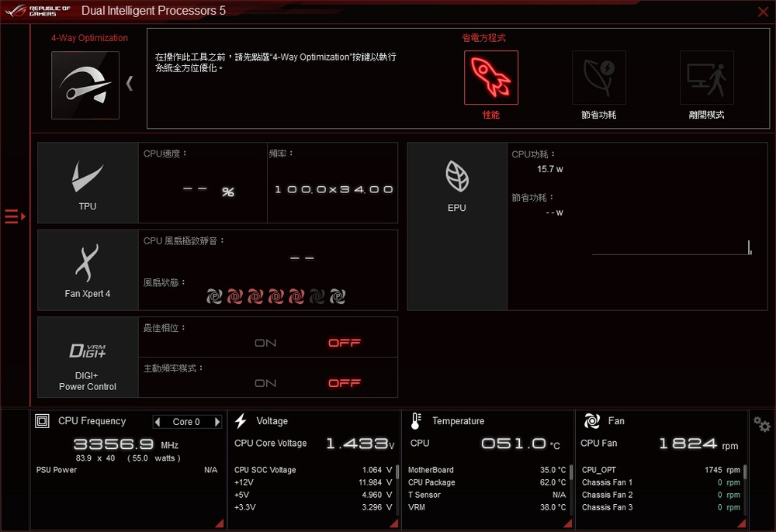The height and width of the screenshot is (532, 776).
Task: Click the Temperature thermometer icon
Action: (x=416, y=421)
